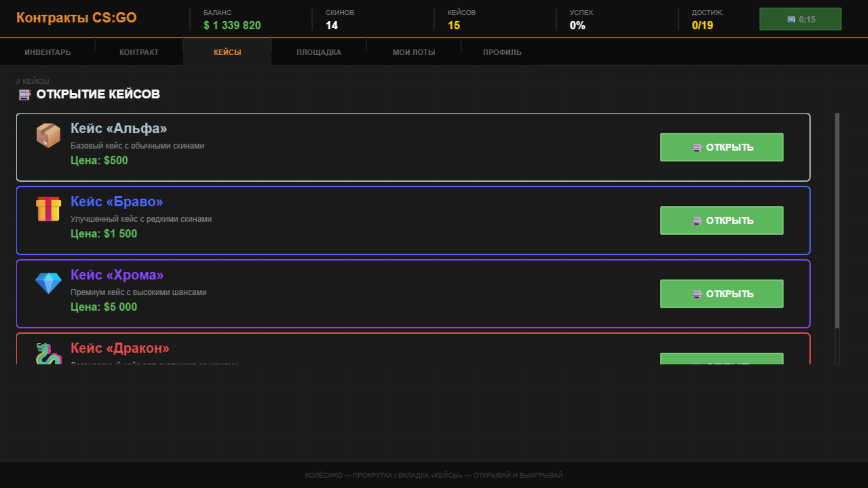Click the УСПЕХ value 0%
Viewport: 868px width, 488px height.
coord(577,25)
